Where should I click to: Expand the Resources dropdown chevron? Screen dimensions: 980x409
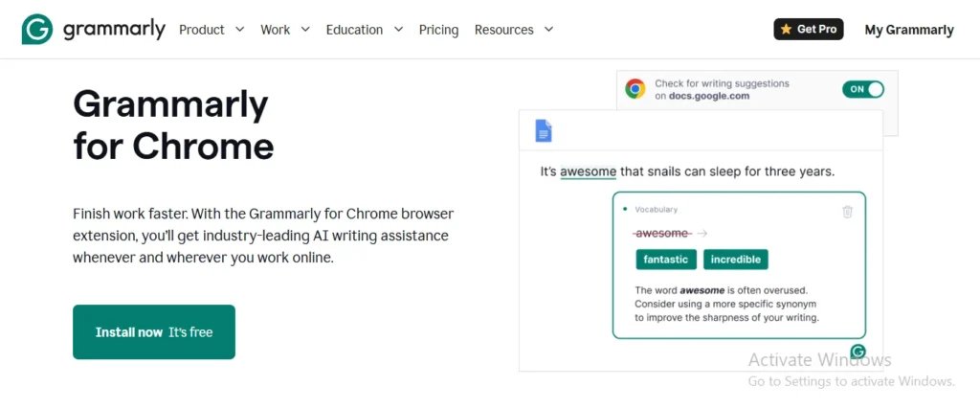pos(548,30)
